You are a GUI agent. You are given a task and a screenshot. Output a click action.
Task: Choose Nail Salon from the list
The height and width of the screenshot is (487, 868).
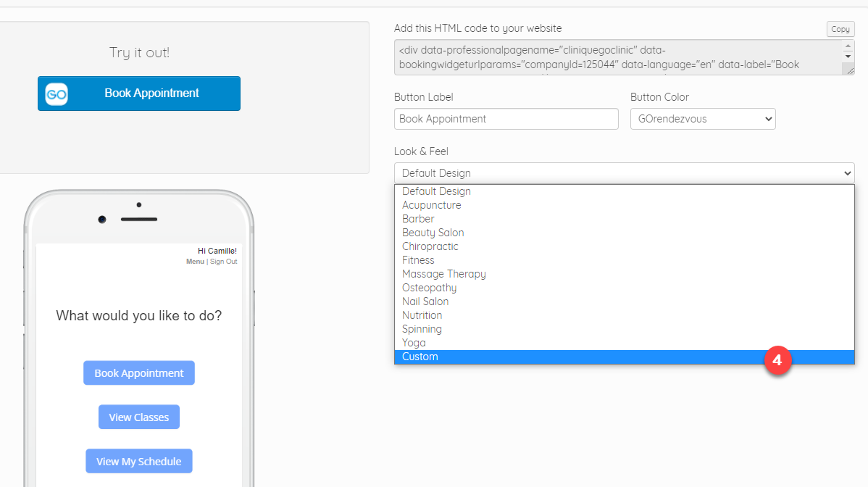(624, 301)
